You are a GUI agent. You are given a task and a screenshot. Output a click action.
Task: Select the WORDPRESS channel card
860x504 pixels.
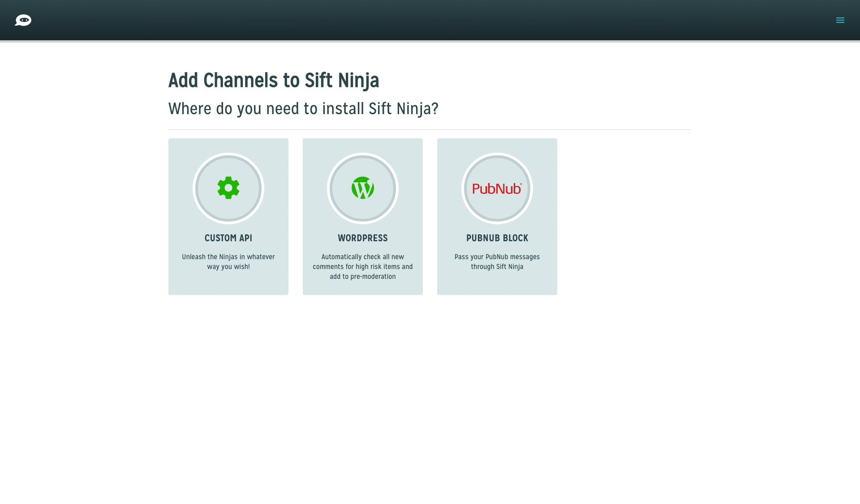[x=362, y=216]
